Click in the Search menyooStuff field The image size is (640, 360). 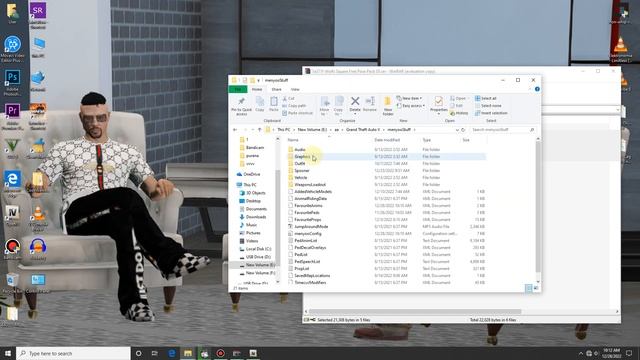coord(502,130)
